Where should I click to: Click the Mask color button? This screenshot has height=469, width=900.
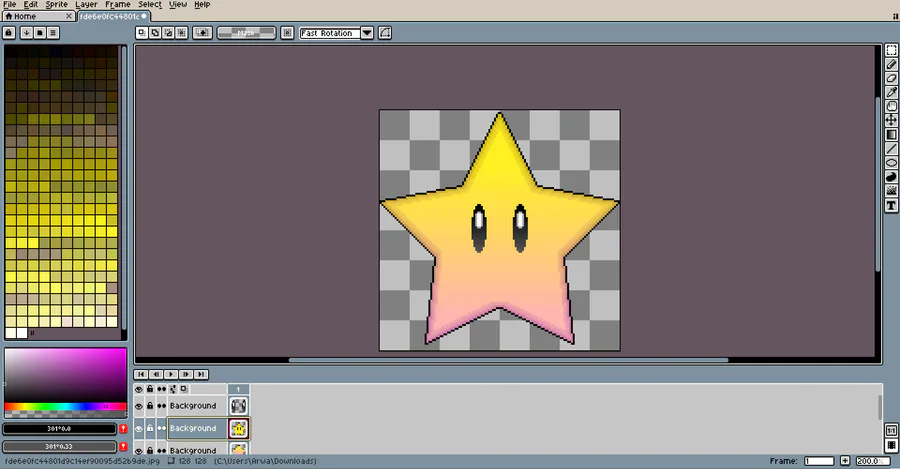(246, 33)
